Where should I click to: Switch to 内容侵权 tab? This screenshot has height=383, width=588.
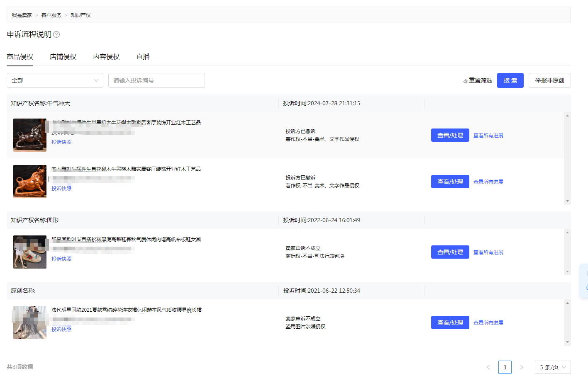[x=106, y=57]
